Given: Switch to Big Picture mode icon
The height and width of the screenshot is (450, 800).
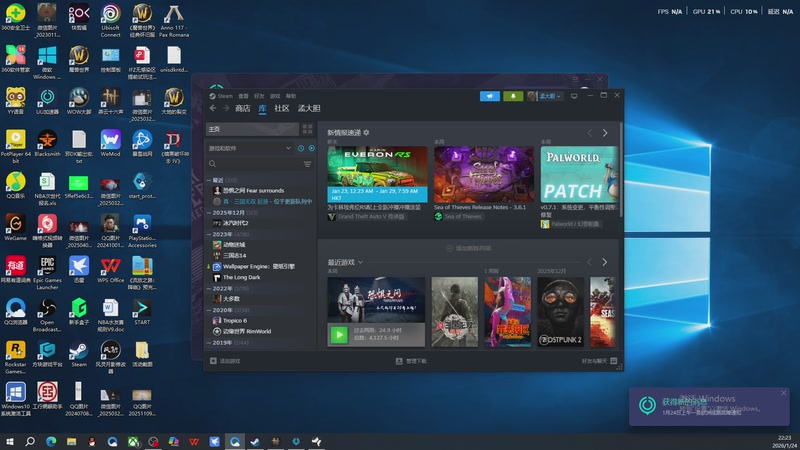Looking at the screenshot, I should coord(574,96).
